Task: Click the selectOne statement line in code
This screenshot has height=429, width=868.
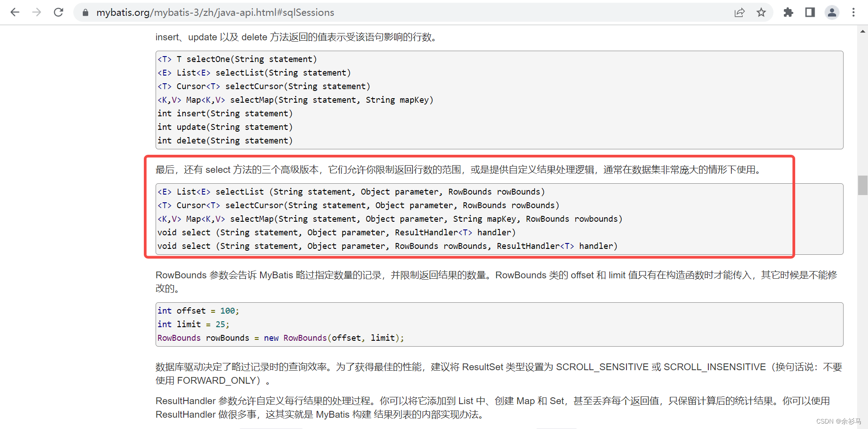Action: click(x=237, y=59)
